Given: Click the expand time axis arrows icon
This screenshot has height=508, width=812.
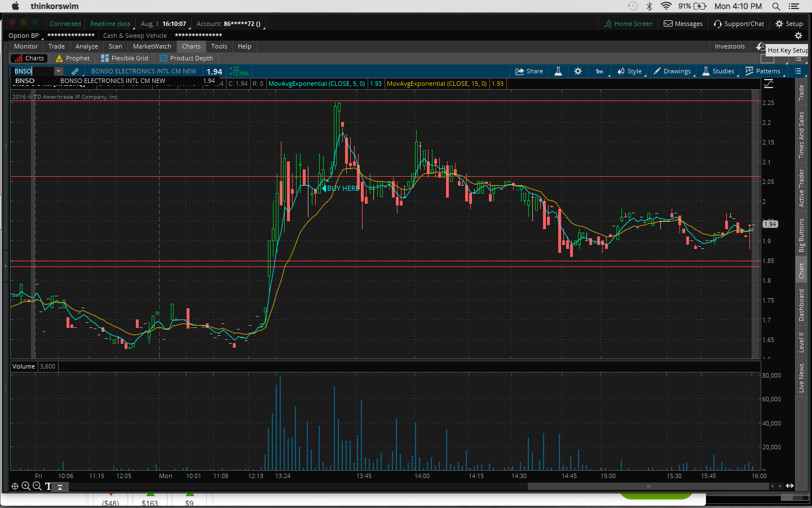Looking at the screenshot, I should 790,486.
